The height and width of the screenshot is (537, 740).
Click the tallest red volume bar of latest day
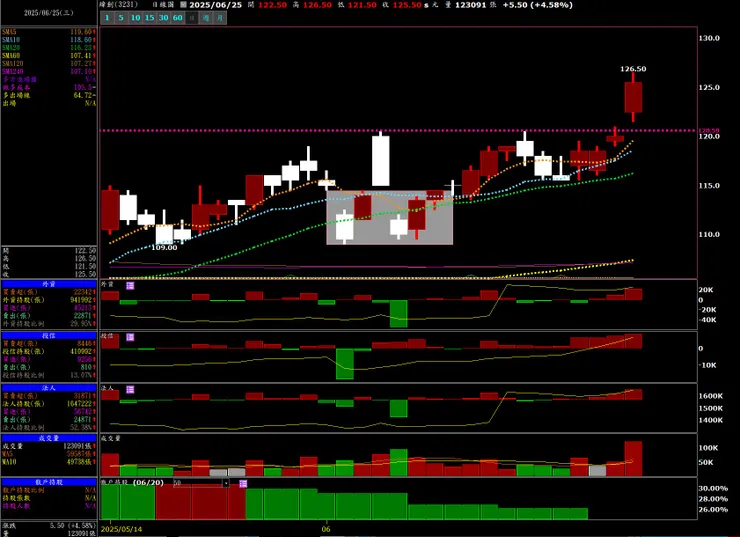click(633, 459)
